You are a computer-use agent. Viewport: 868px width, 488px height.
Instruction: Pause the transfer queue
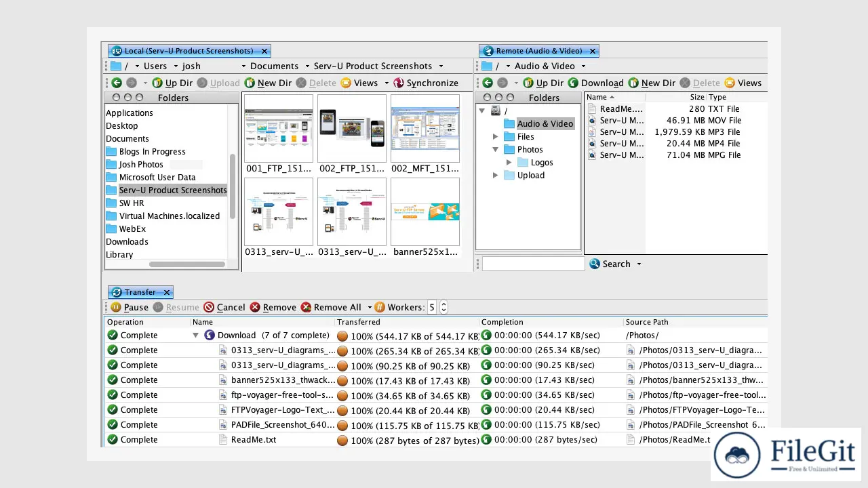(x=130, y=307)
